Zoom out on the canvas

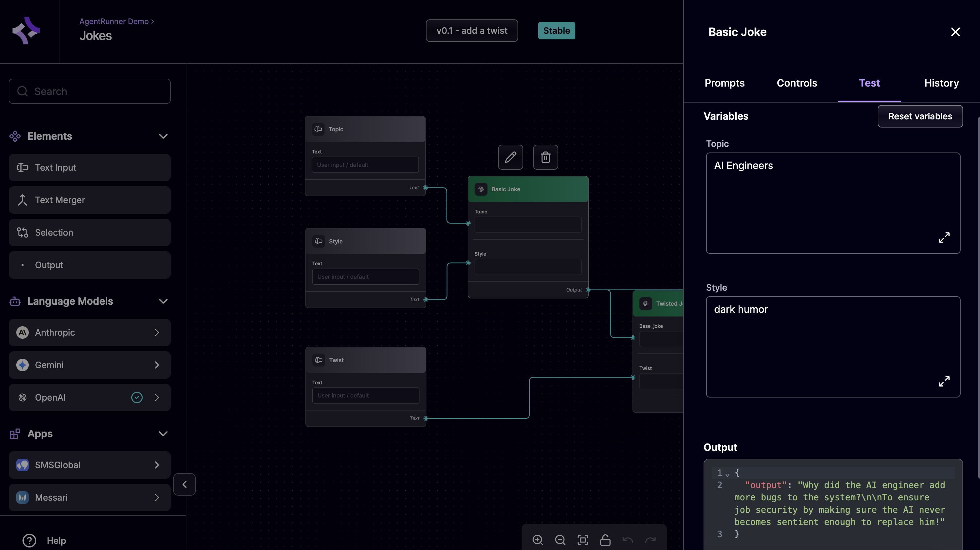pyautogui.click(x=560, y=540)
